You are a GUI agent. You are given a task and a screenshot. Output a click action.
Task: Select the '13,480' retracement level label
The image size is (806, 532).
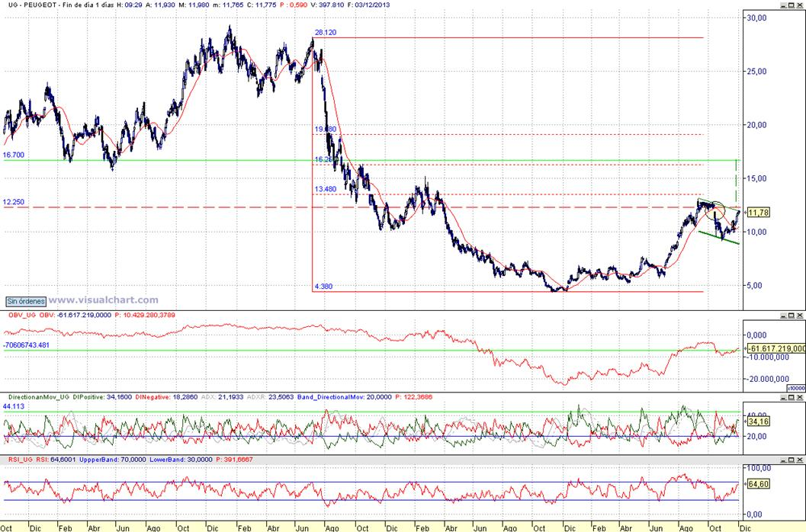[x=326, y=189]
